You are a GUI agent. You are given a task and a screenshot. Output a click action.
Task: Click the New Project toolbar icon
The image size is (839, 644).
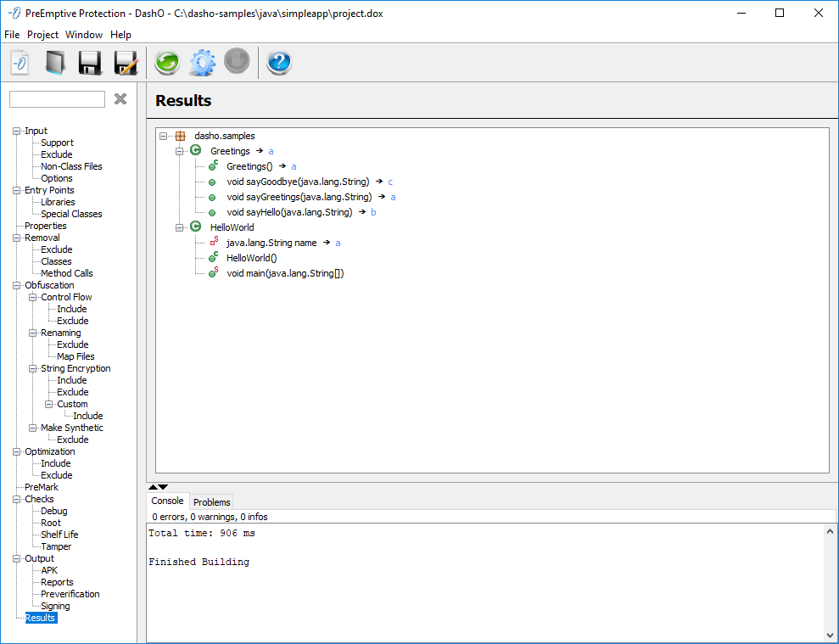pyautogui.click(x=20, y=63)
